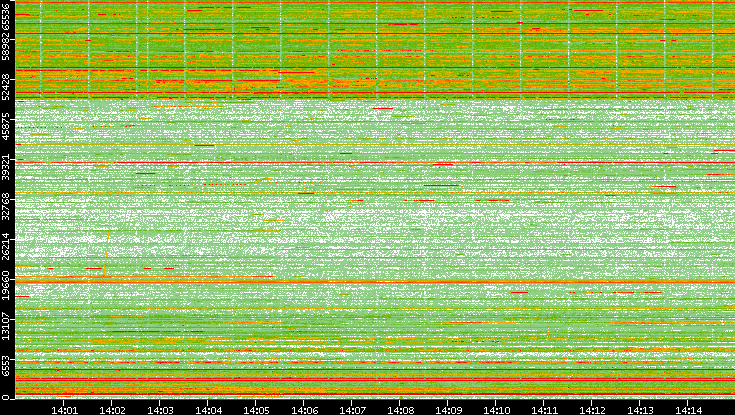
Task: Select the 6553 vertical axis label
Action: (x=7, y=367)
